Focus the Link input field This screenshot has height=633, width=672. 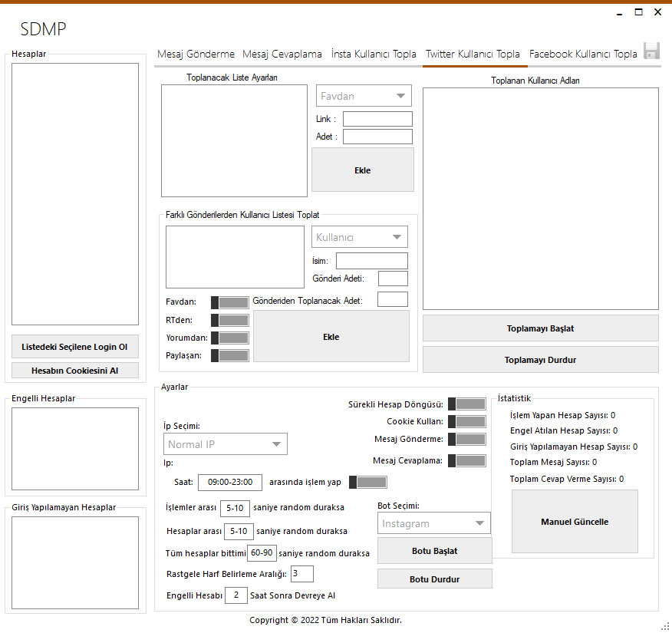pos(377,119)
